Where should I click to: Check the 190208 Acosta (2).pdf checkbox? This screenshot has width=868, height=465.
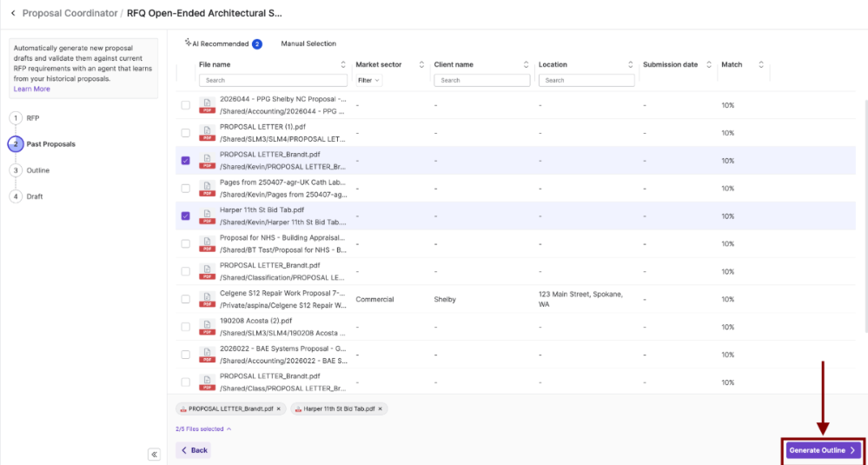click(185, 327)
